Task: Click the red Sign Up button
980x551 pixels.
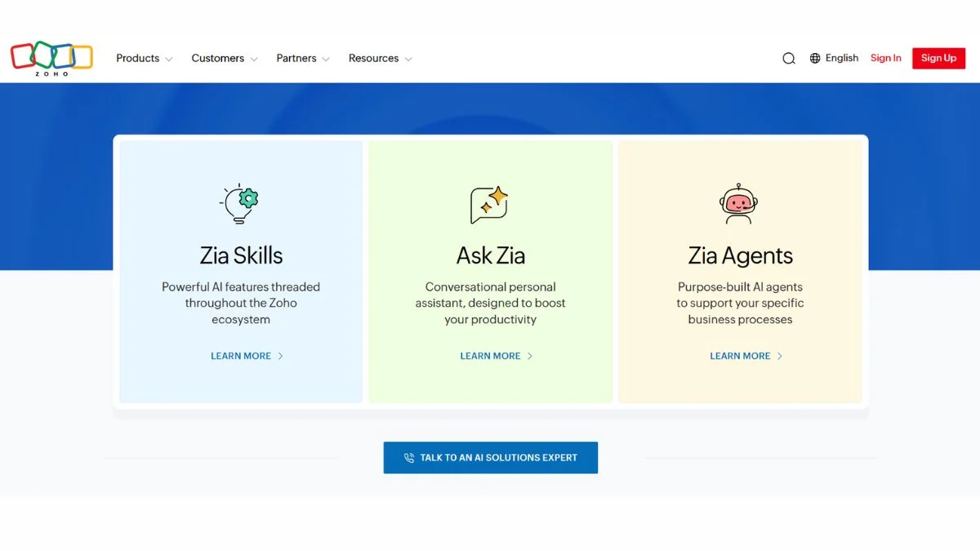Action: 939,58
